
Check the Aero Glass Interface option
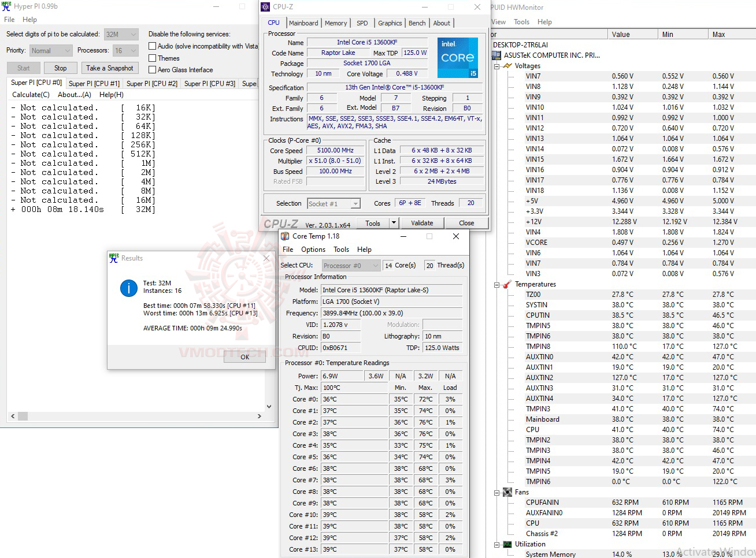pyautogui.click(x=153, y=70)
